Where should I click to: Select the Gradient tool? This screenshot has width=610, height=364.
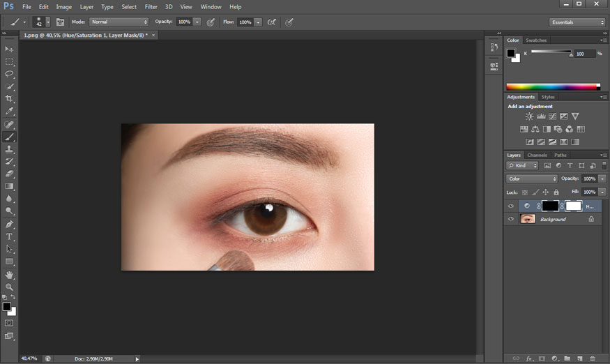[9, 186]
